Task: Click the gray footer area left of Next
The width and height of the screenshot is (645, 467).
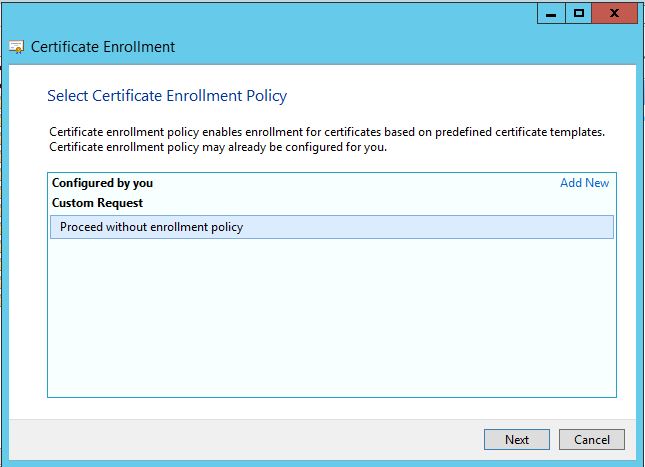Action: coord(250,439)
